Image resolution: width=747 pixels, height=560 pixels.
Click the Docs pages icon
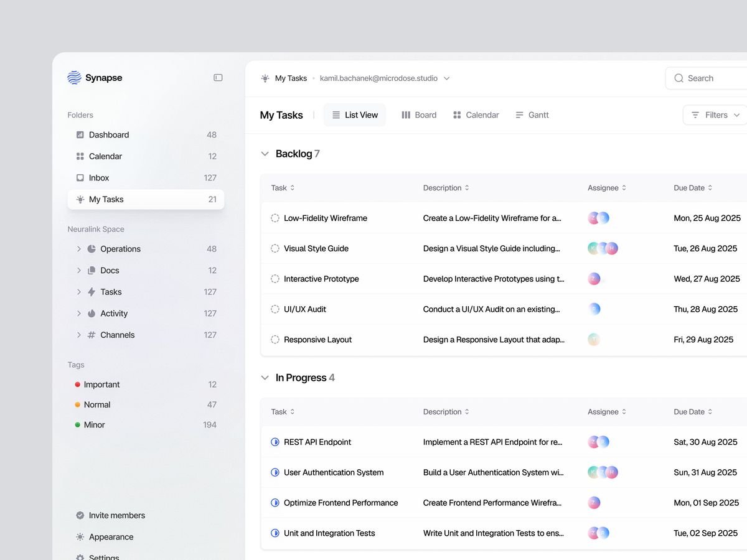click(92, 270)
